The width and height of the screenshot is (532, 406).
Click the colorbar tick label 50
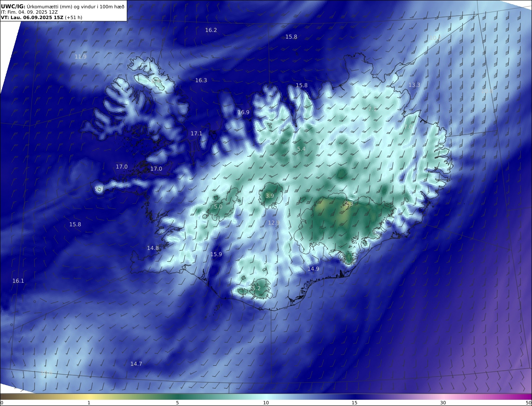tap(528, 403)
